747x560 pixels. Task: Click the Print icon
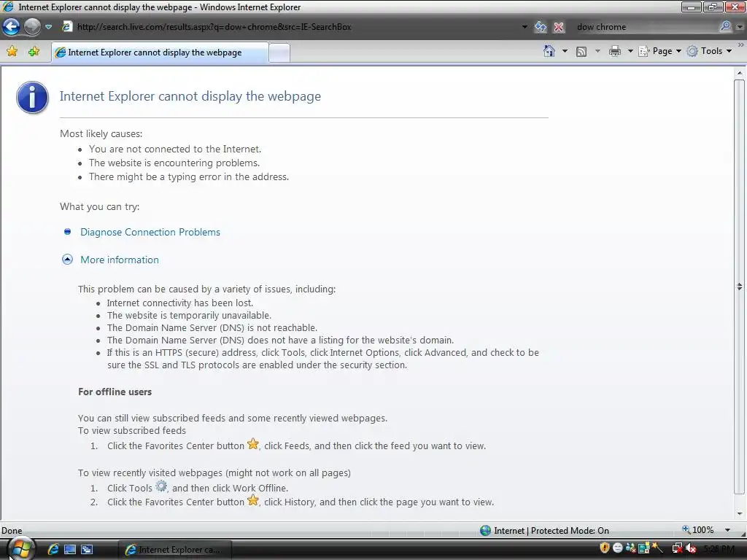point(614,51)
